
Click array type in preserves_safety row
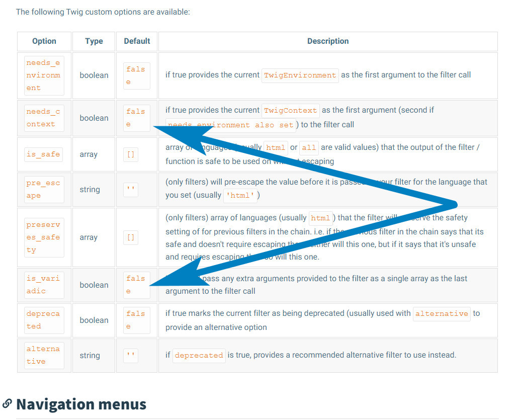(x=89, y=237)
